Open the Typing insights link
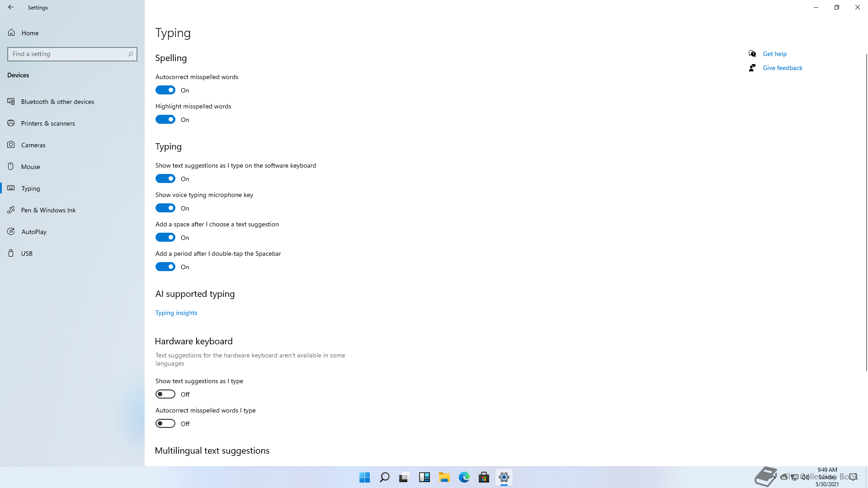 click(x=176, y=313)
